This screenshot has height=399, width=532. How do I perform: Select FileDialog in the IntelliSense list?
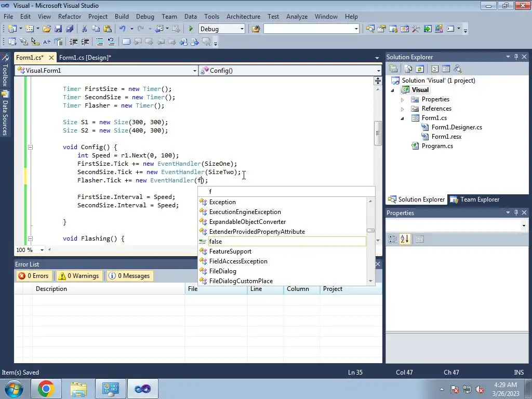(x=282, y=271)
